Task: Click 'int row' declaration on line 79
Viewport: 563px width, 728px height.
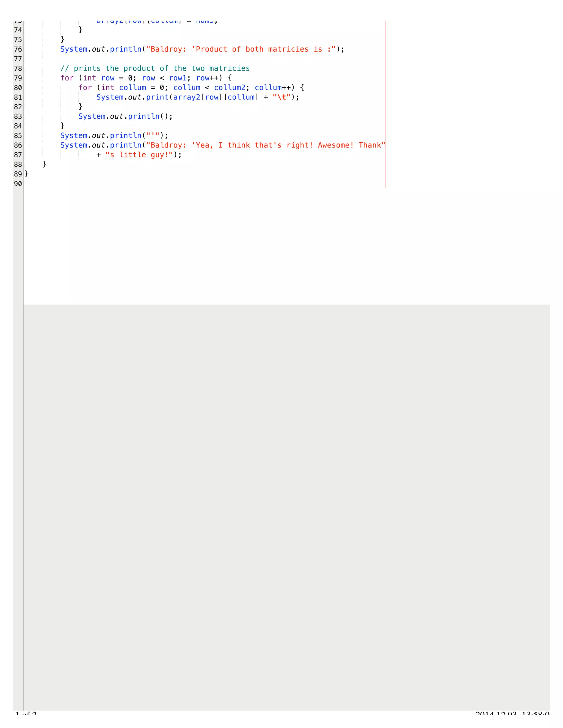Action: tap(99, 78)
